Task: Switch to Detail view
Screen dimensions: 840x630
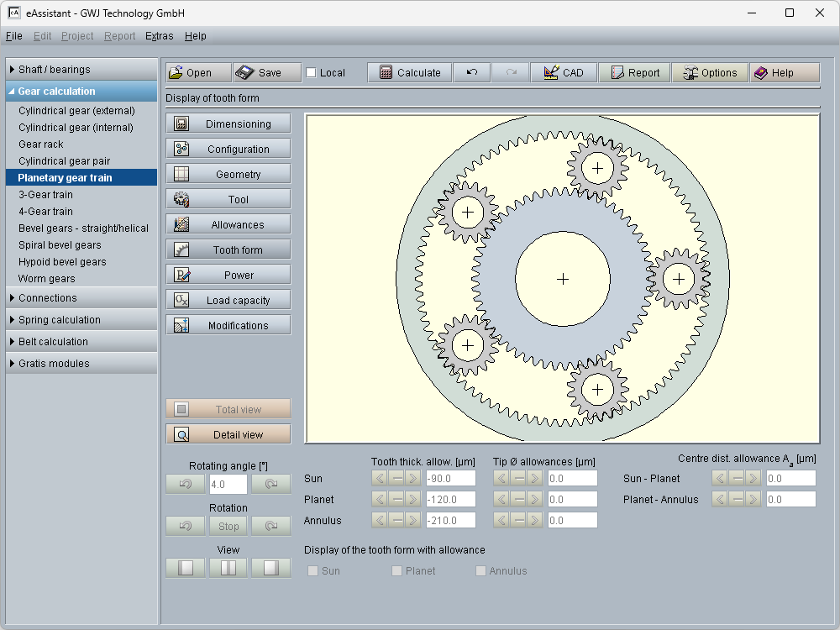Action: [x=228, y=435]
